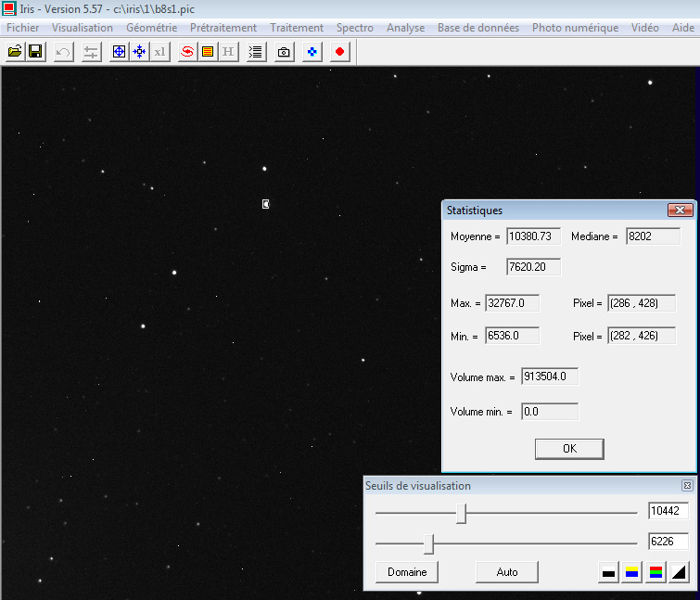Image resolution: width=700 pixels, height=600 pixels.
Task: Click the blue crosshair zoom-in icon
Action: [x=119, y=52]
